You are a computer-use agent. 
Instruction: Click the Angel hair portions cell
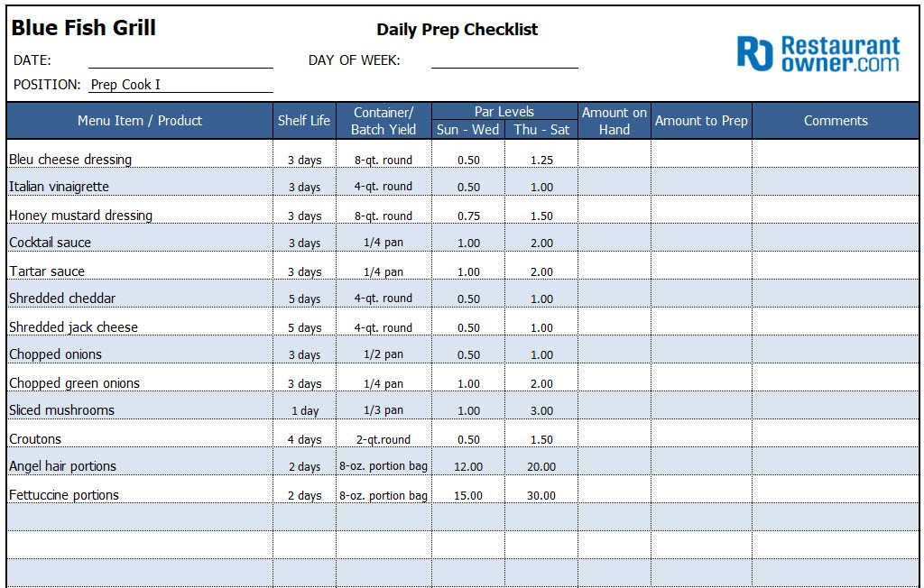point(140,462)
